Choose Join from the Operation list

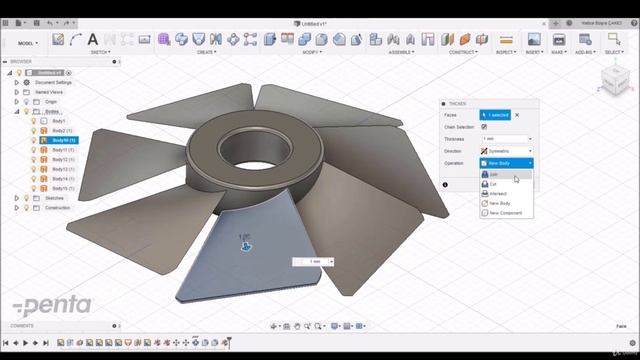tap(507, 174)
